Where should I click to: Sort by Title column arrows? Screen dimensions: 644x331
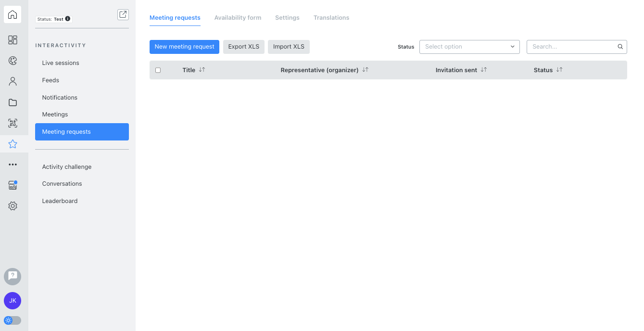click(202, 70)
